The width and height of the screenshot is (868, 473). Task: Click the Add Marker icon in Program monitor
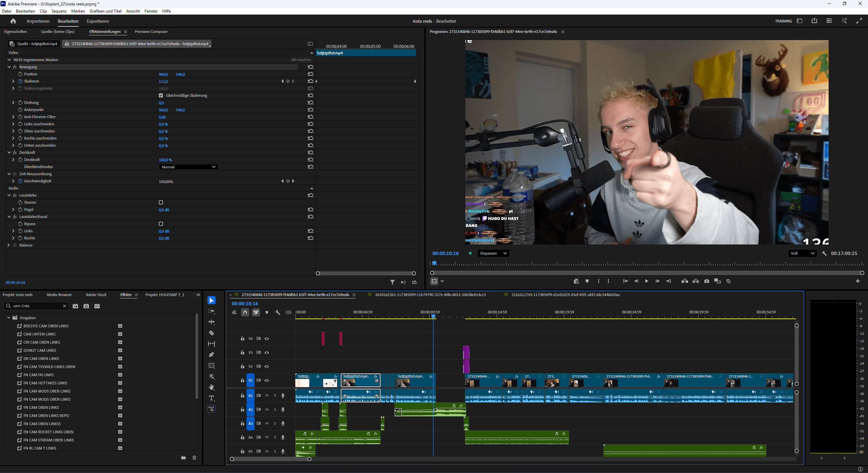[x=587, y=281]
